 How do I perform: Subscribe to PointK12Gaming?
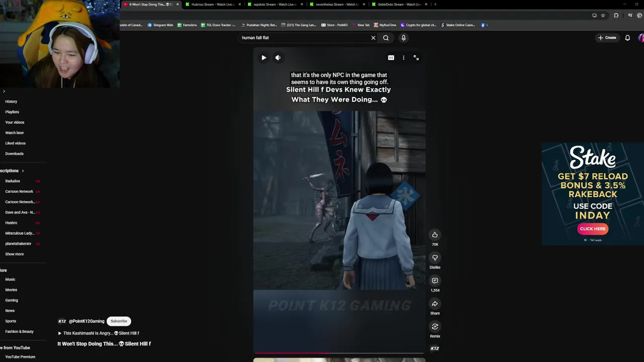click(x=119, y=321)
